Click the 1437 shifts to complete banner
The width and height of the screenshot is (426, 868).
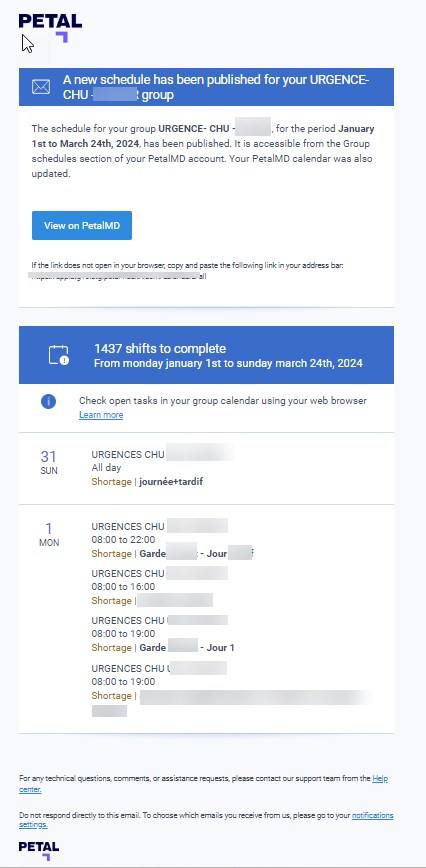[x=206, y=355]
